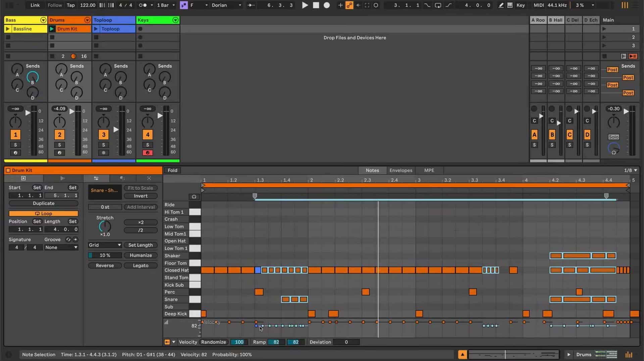
Task: Open the Groove dropdown showing None
Action: (61, 247)
